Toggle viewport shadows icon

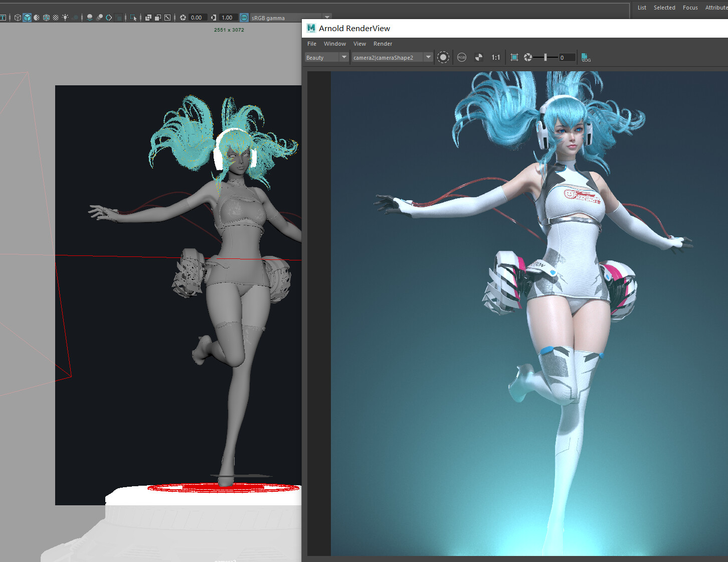click(75, 18)
